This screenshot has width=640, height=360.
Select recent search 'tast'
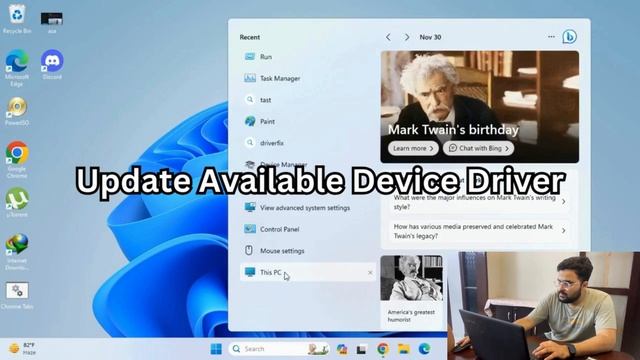[x=308, y=100]
